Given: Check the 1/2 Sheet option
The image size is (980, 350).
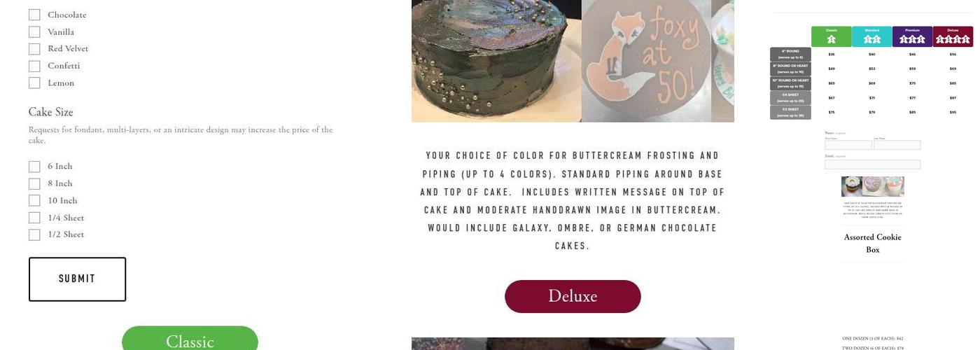Looking at the screenshot, I should (x=34, y=234).
